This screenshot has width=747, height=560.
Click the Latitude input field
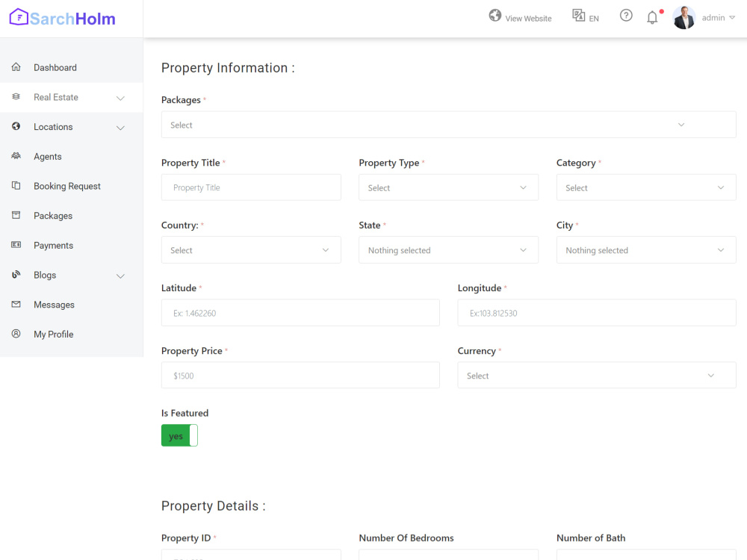coord(300,313)
